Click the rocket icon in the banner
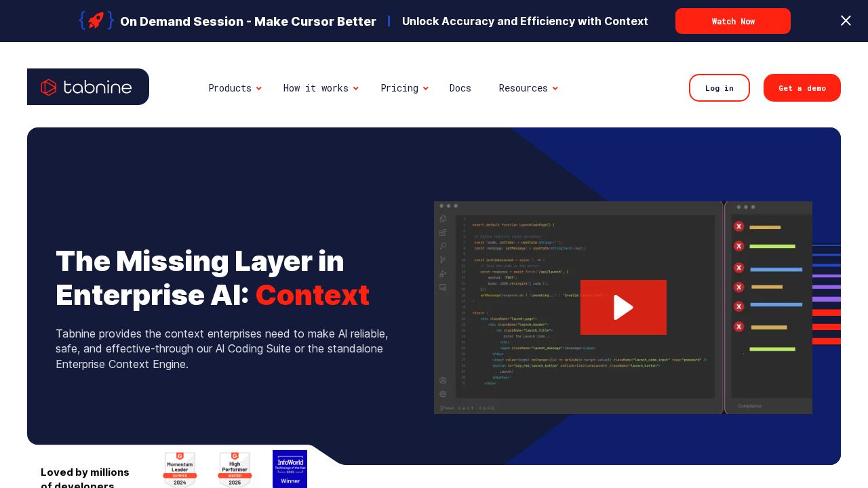 96,20
